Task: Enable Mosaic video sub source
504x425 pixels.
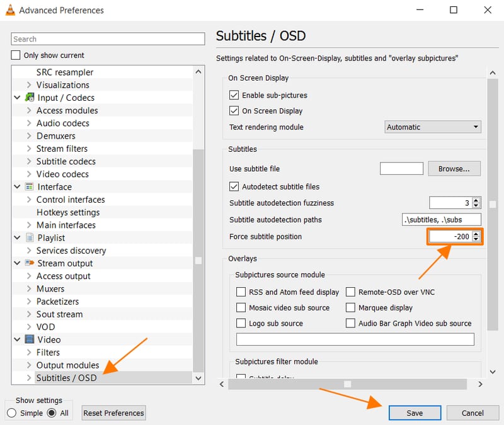Action: click(241, 308)
